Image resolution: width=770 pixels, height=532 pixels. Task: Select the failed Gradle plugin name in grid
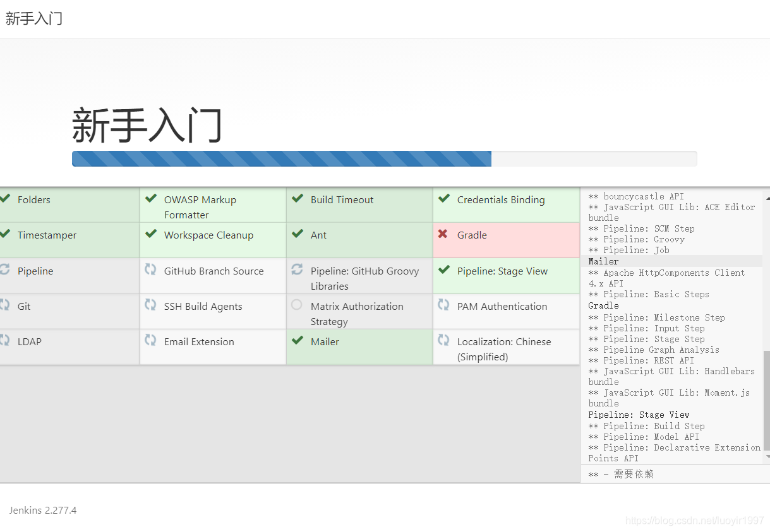[472, 235]
